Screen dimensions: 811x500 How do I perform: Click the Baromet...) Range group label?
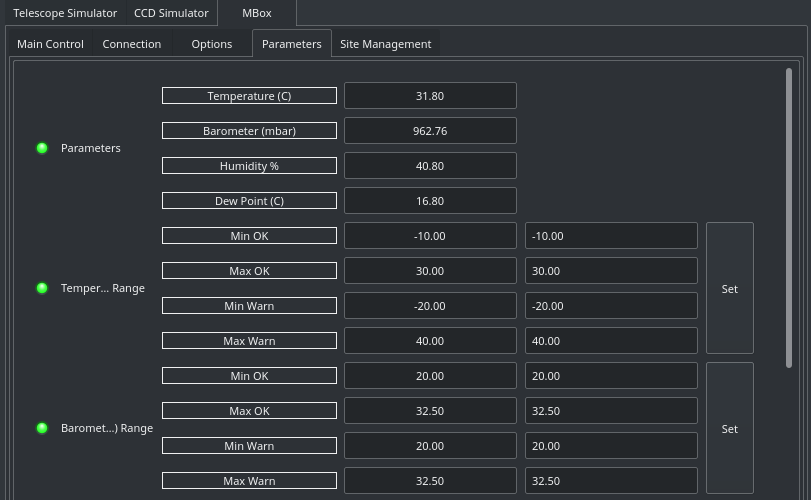coord(107,428)
